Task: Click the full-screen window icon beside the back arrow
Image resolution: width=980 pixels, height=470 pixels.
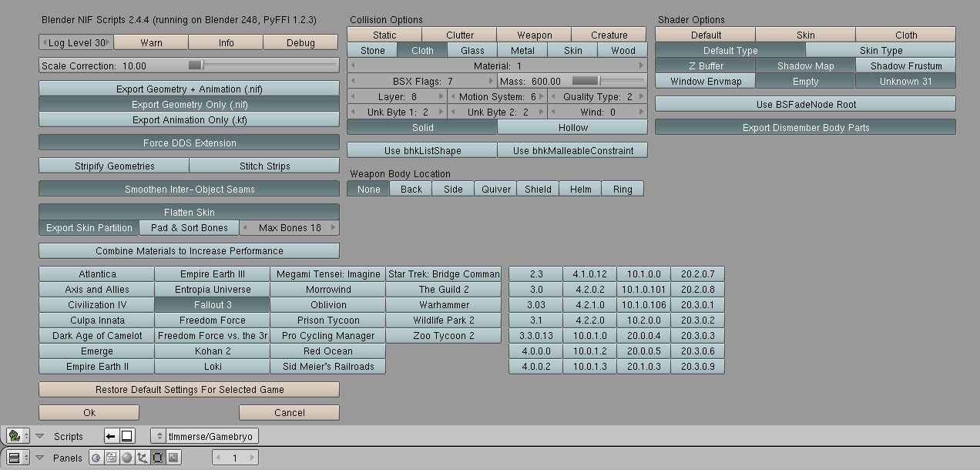Action: (127, 436)
